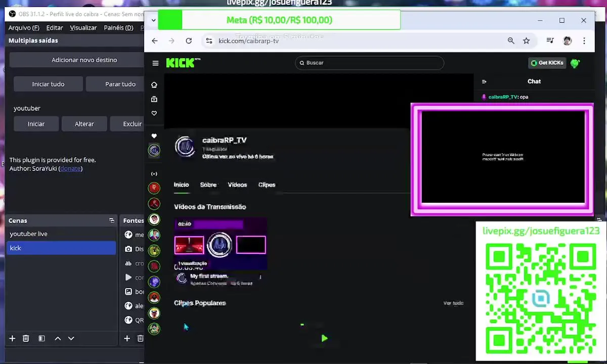Click Adicionar novo destino button
Viewport: 607px width, 364px height.
77,60
